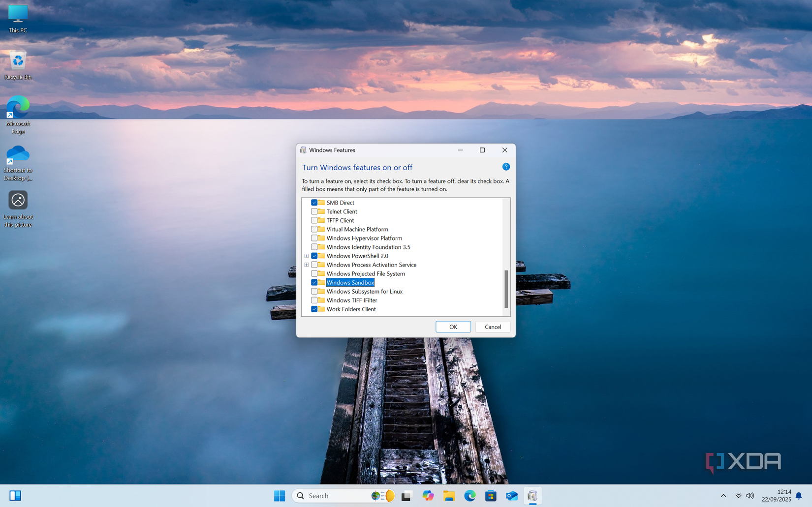Select the Microsoft Edge desktop shortcut
The image size is (812, 507).
tap(18, 115)
